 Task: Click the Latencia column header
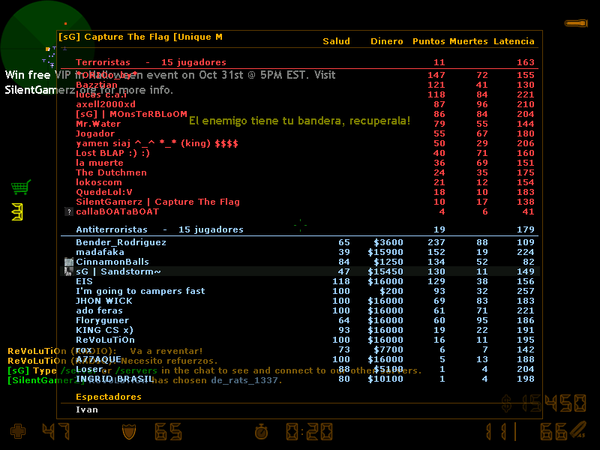(514, 41)
